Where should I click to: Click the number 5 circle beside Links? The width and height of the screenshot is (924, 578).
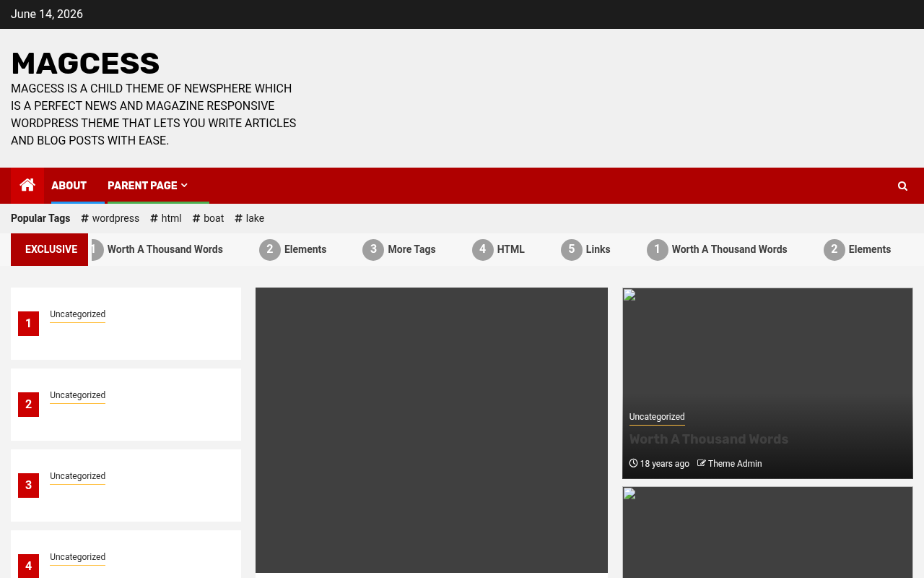[x=572, y=249]
